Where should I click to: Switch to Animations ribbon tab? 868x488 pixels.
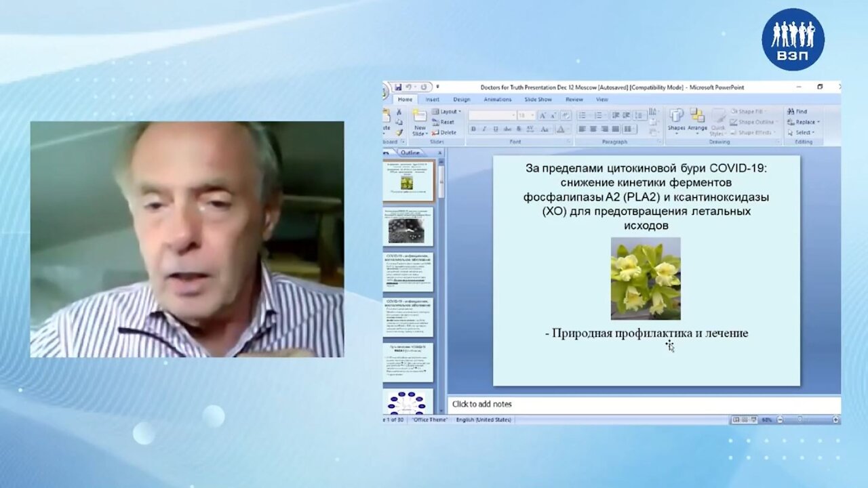click(x=498, y=100)
